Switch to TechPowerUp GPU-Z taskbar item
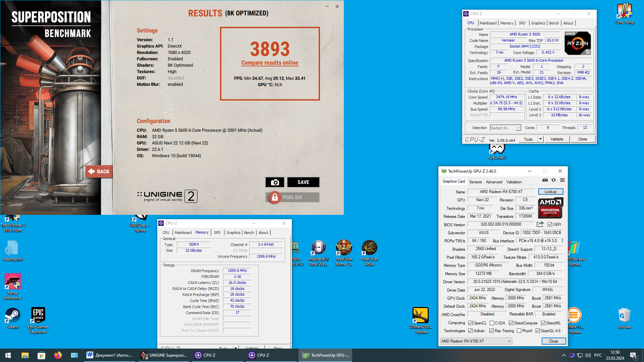 point(325,355)
